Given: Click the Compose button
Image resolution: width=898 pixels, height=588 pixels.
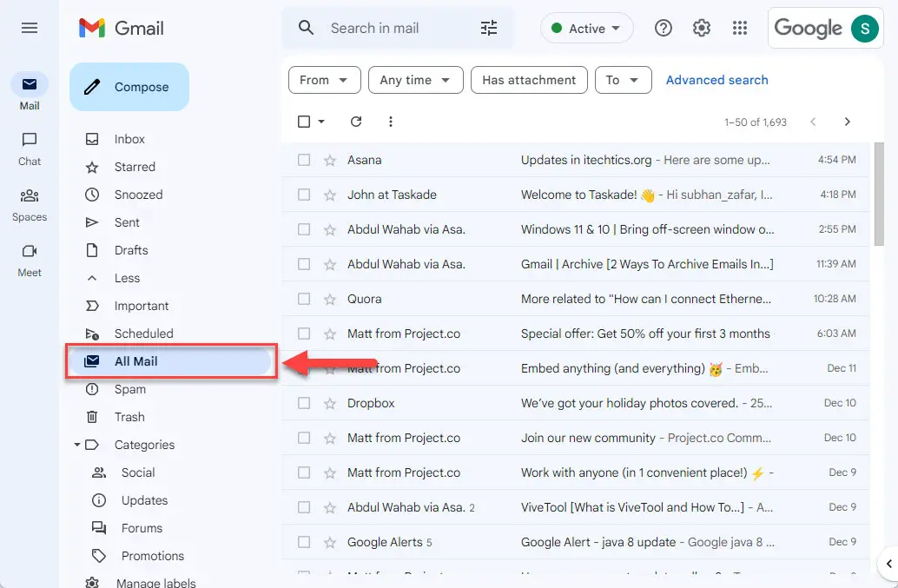Looking at the screenshot, I should point(129,87).
